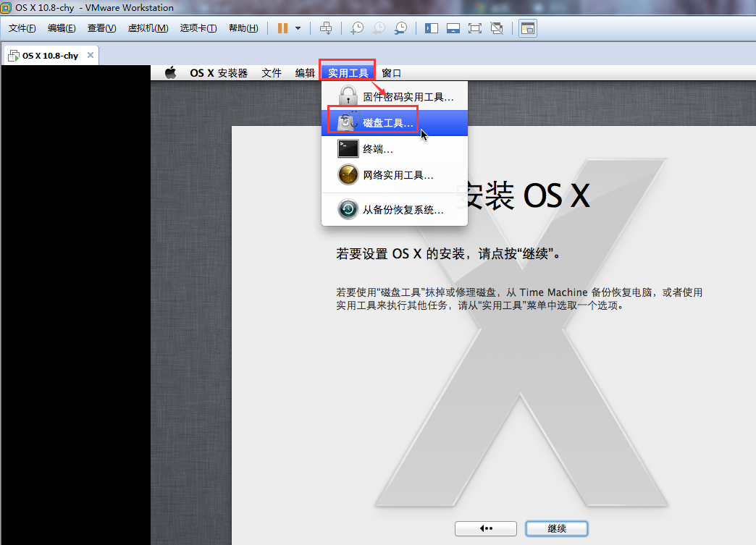Screen dimensions: 756x545
Task: Open the 文件 menu in the OS X menu bar
Action: click(272, 73)
